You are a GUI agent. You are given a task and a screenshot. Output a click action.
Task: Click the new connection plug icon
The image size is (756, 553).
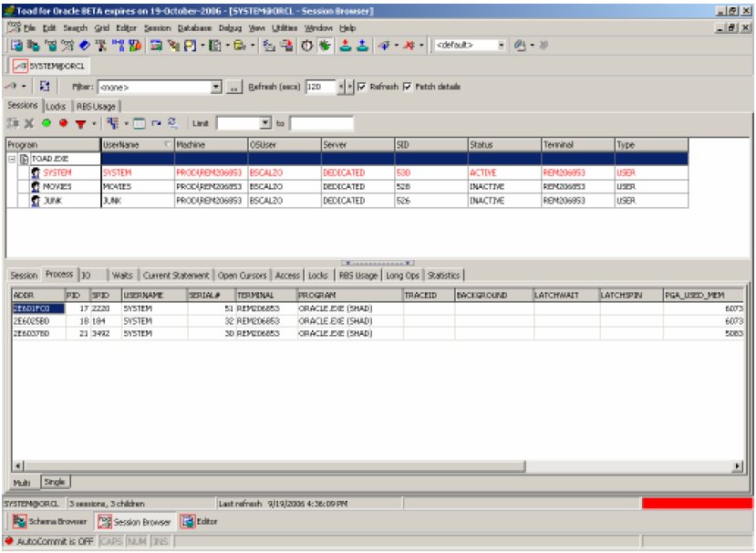(384, 46)
